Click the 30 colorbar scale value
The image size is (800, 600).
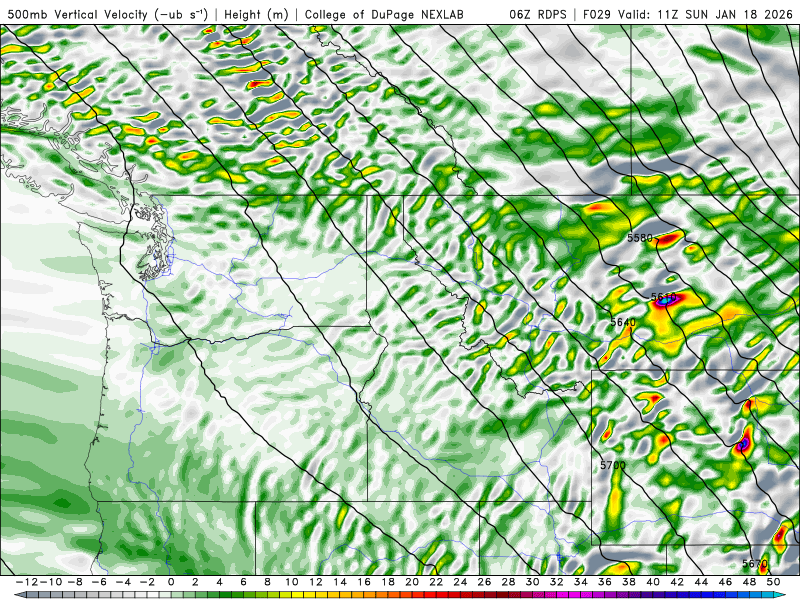coord(532,582)
